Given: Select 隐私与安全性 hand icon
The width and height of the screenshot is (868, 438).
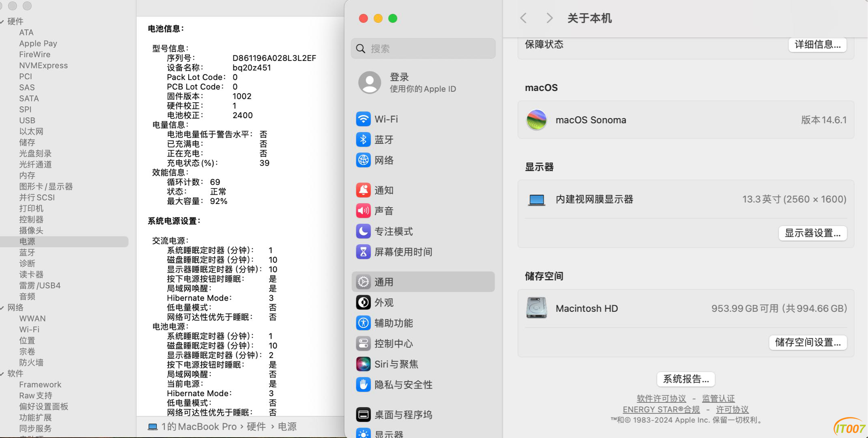Looking at the screenshot, I should [x=363, y=384].
